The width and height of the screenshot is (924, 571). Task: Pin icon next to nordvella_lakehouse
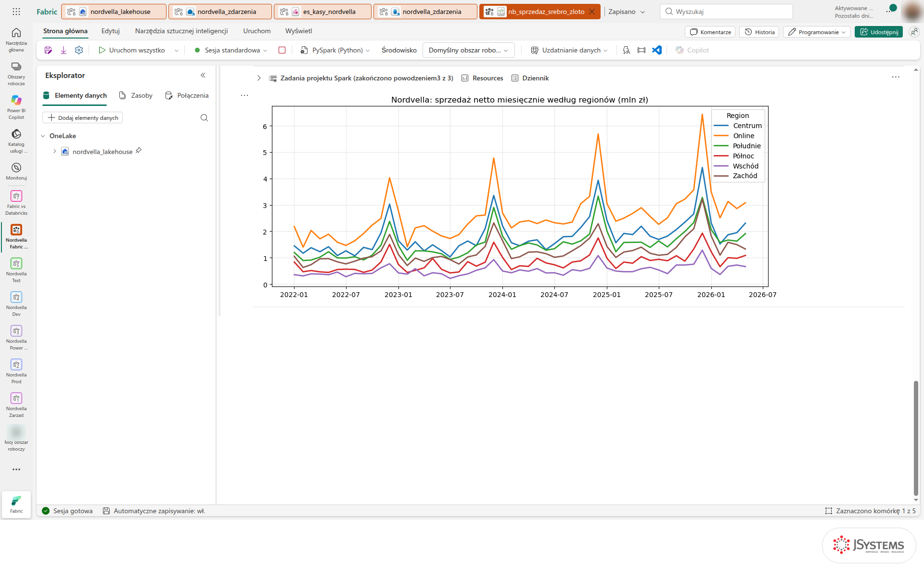tap(139, 151)
